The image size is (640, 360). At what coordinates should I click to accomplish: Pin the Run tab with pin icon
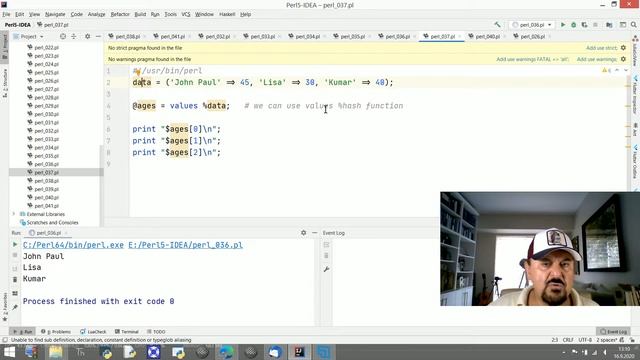click(15, 307)
